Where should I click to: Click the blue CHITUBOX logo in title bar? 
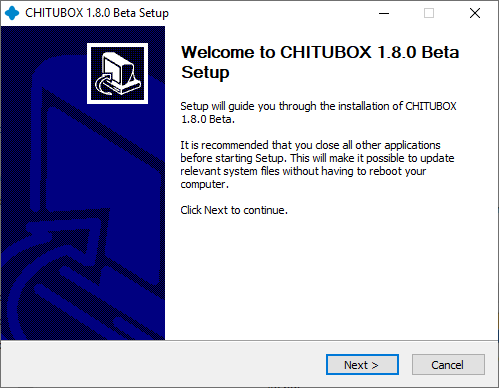[12, 13]
